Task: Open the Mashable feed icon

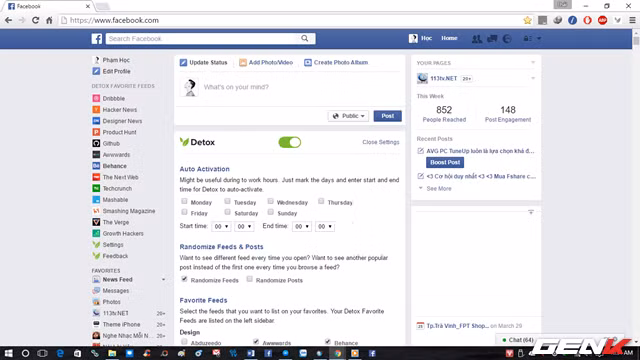Action: pos(96,200)
